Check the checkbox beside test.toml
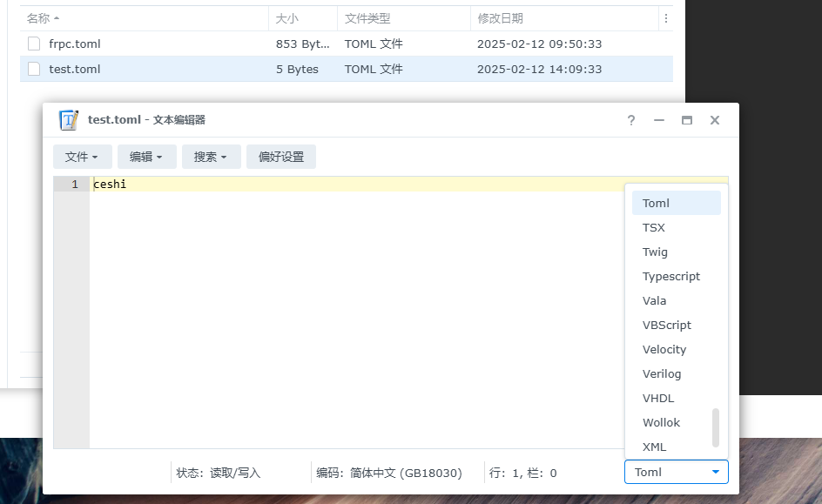 [x=32, y=69]
